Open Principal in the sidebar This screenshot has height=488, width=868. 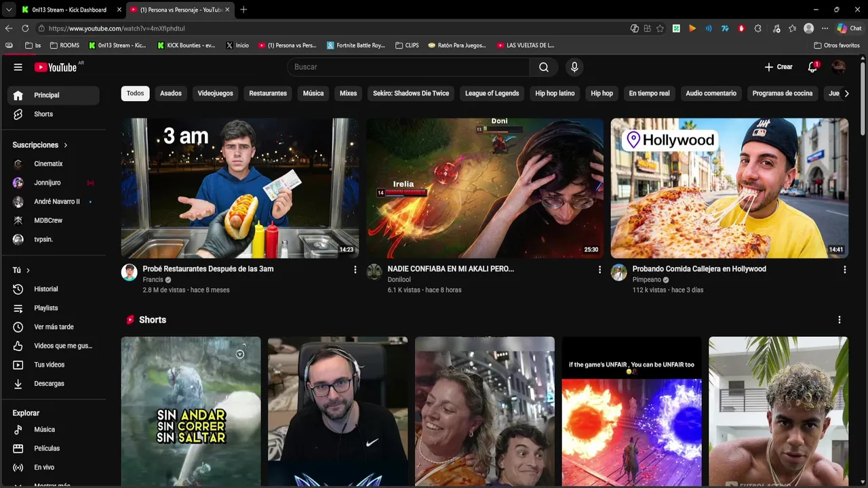click(x=54, y=96)
